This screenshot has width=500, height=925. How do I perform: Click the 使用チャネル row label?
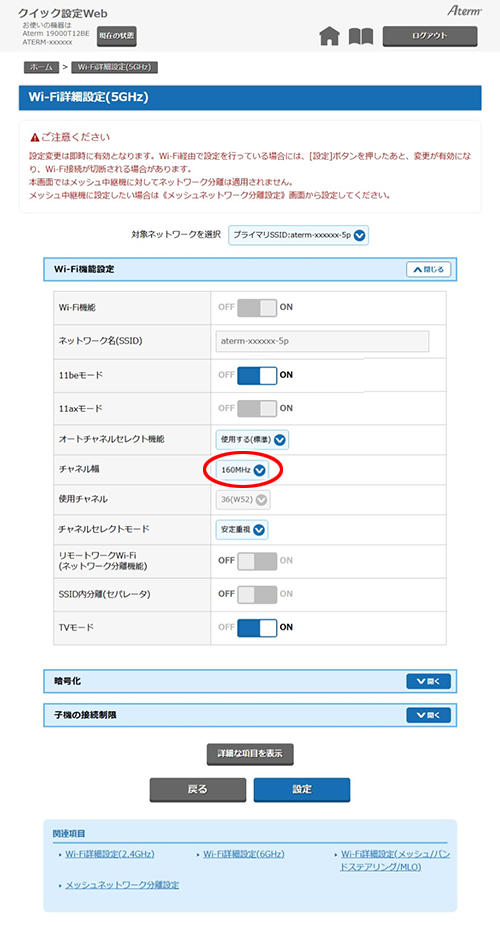(83, 500)
